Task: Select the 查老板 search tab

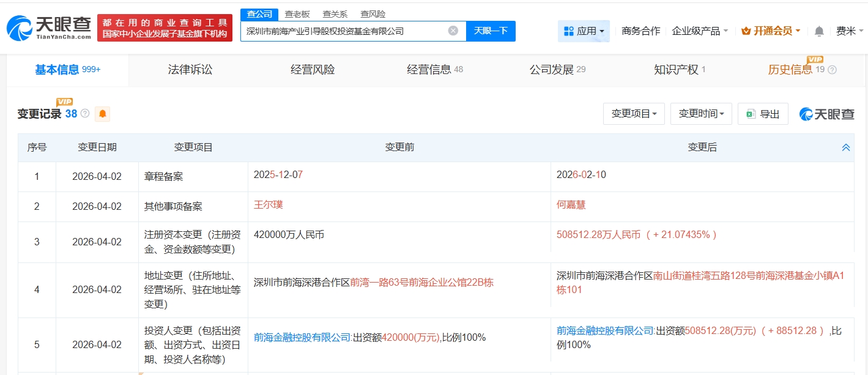Action: [297, 14]
